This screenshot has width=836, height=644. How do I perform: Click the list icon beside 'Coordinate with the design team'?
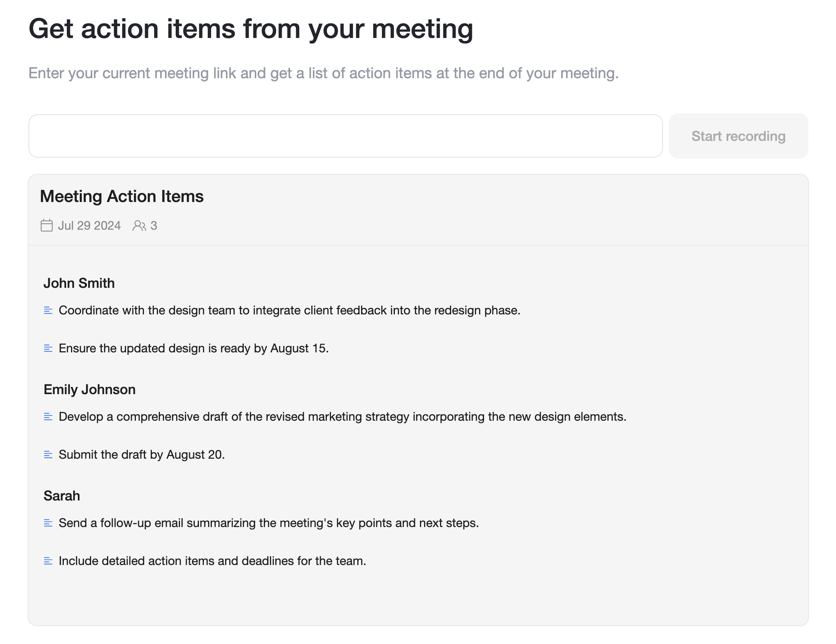pyautogui.click(x=48, y=310)
